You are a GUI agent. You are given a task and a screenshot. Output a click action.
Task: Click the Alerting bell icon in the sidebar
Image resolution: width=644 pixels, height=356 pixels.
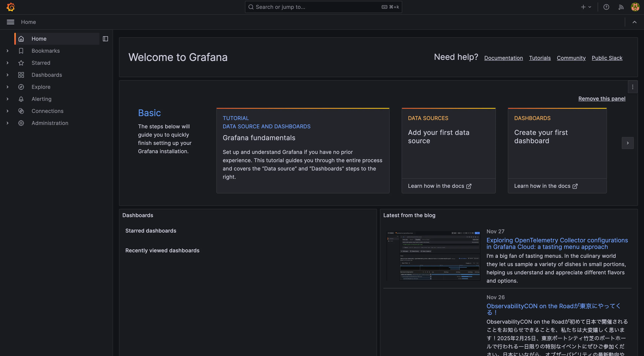click(21, 99)
